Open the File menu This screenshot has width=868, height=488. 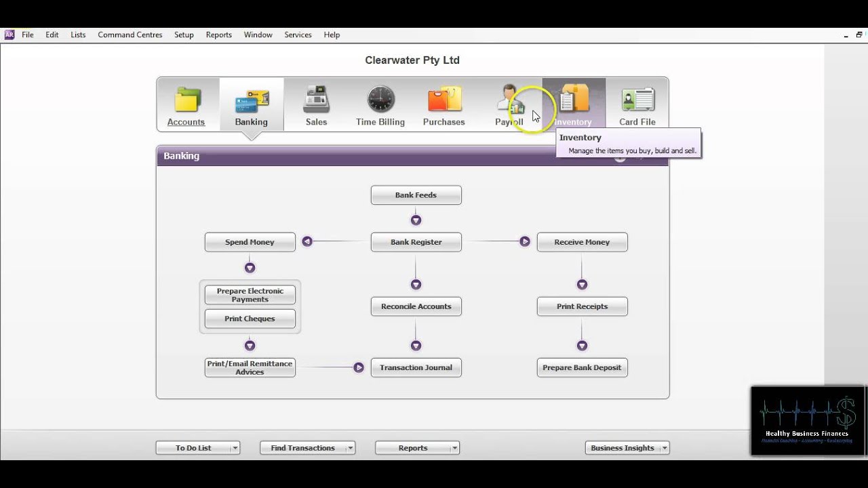tap(28, 35)
